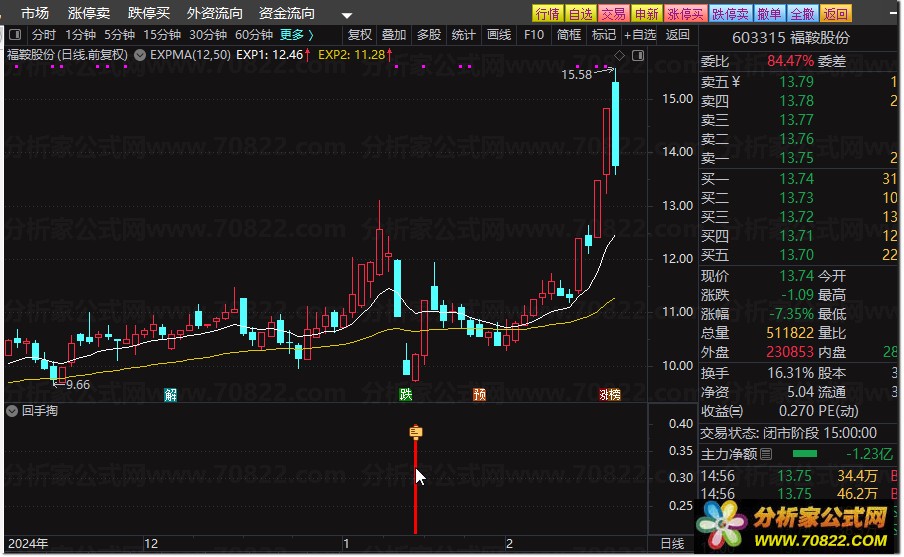Viewport: 904px width, 557px height.
Task: Click the 买五 price 13.70
Action: tap(796, 255)
